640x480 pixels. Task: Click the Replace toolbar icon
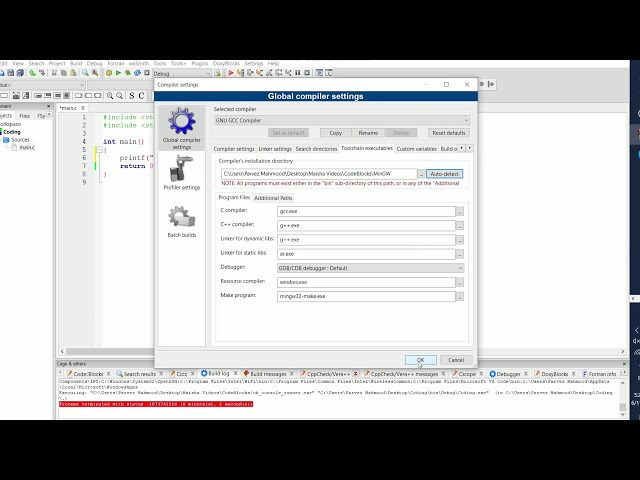[95, 73]
